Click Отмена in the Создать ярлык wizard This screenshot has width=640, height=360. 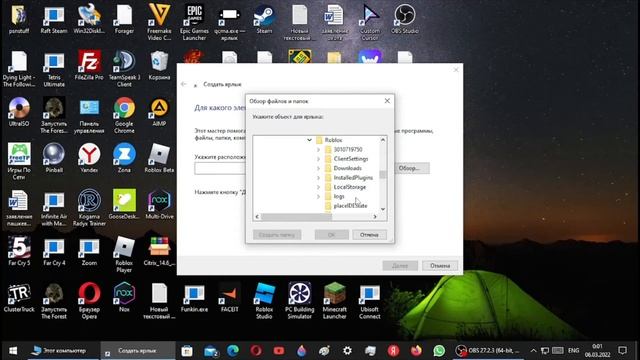(x=440, y=266)
